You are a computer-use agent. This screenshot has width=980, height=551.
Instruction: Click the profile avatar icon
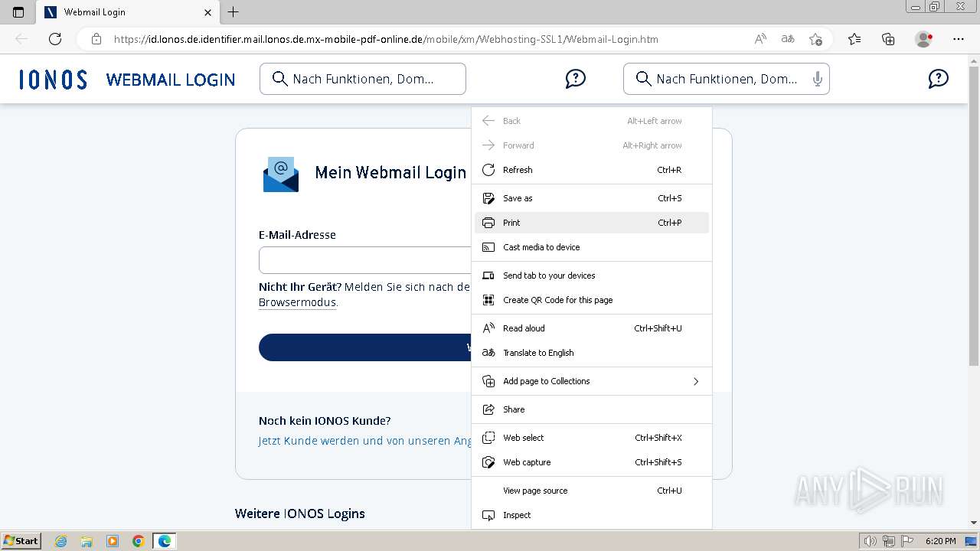923,39
